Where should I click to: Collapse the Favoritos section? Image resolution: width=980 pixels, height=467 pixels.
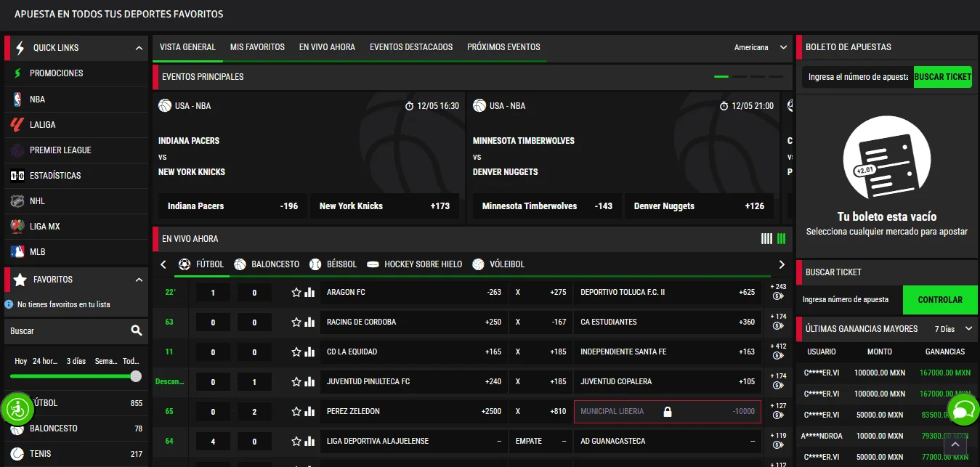coord(139,280)
